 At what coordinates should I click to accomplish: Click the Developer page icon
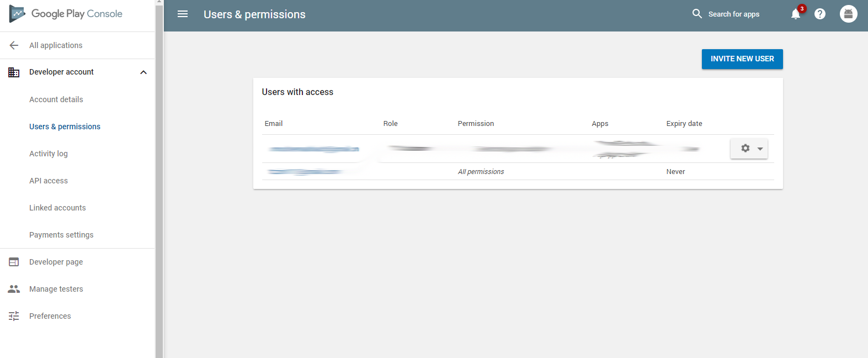tap(14, 262)
